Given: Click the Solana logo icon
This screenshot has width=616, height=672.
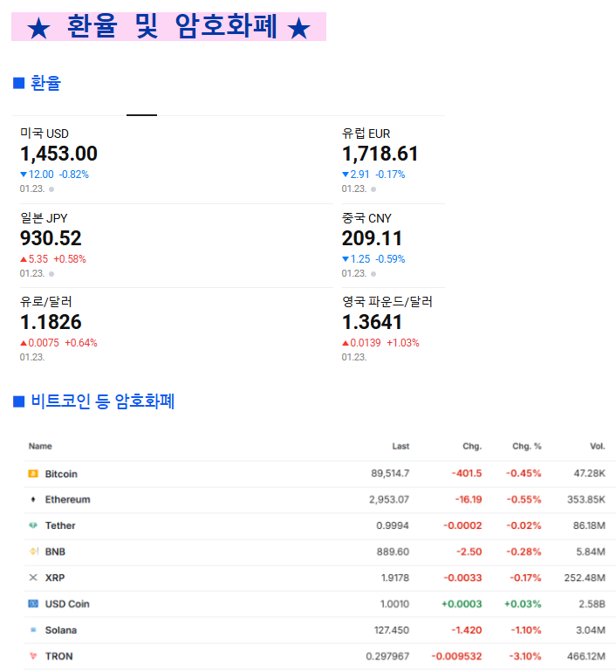Looking at the screenshot, I should 33,630.
